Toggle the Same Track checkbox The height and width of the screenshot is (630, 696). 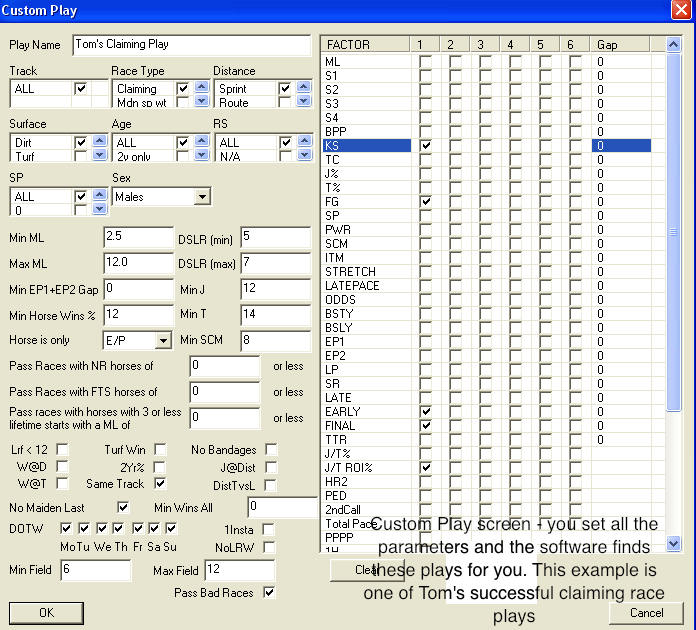tap(159, 484)
